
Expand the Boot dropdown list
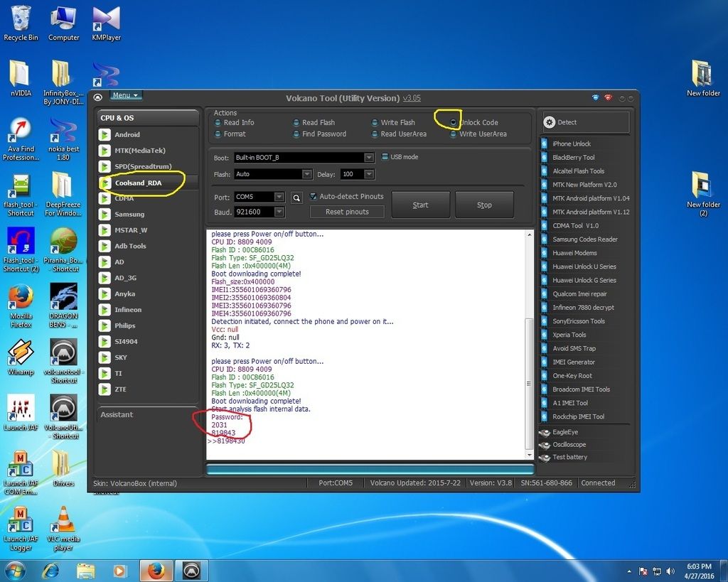(x=368, y=158)
